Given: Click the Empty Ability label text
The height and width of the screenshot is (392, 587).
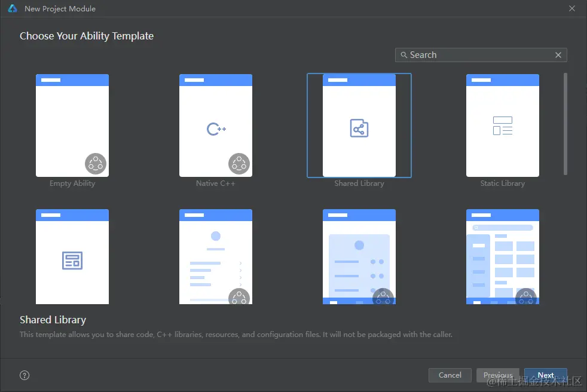Looking at the screenshot, I should pyautogui.click(x=72, y=183).
